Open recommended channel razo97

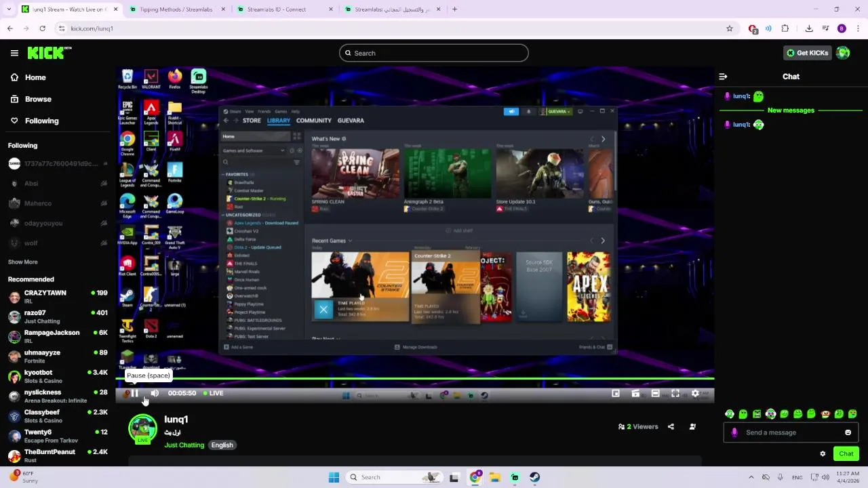pyautogui.click(x=58, y=317)
